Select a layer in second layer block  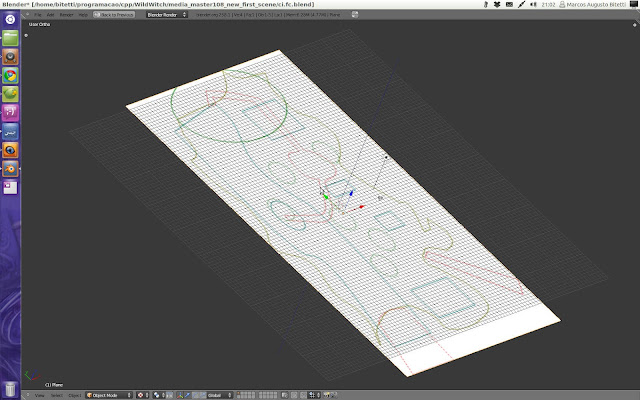269,395
